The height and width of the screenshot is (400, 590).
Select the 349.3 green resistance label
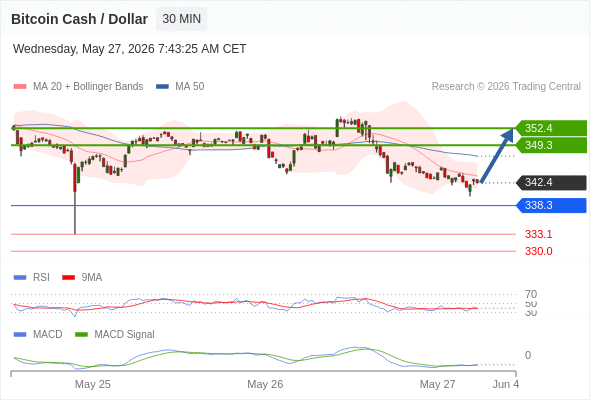551,145
